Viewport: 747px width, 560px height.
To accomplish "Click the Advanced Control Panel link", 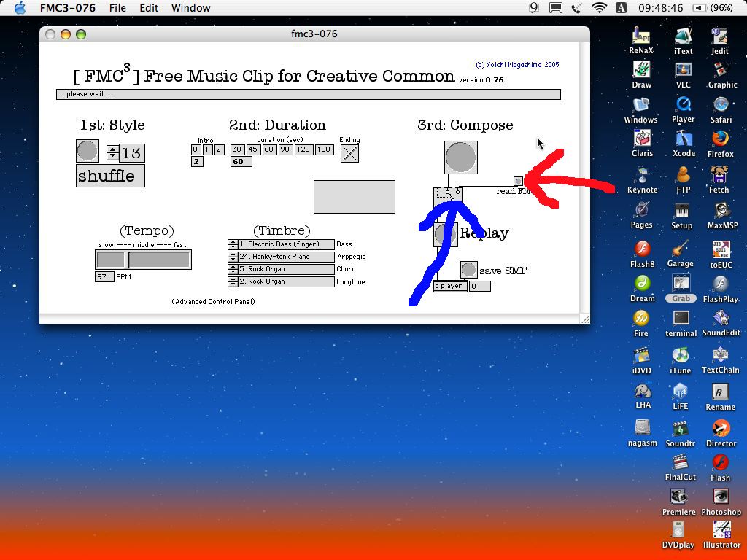I will (214, 301).
